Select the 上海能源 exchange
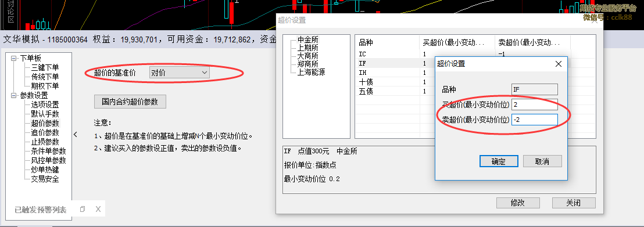The image size is (644, 227). [312, 72]
